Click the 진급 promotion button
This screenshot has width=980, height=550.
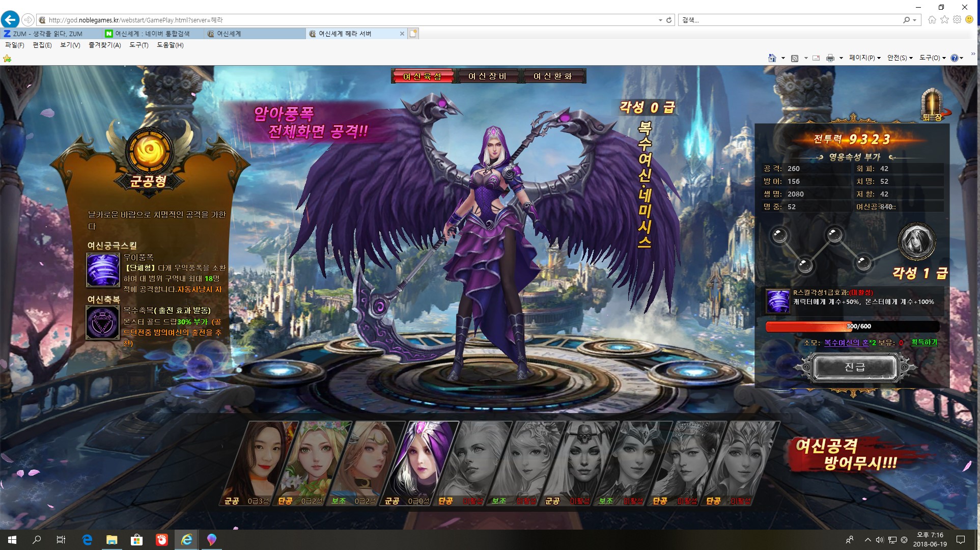coord(855,367)
